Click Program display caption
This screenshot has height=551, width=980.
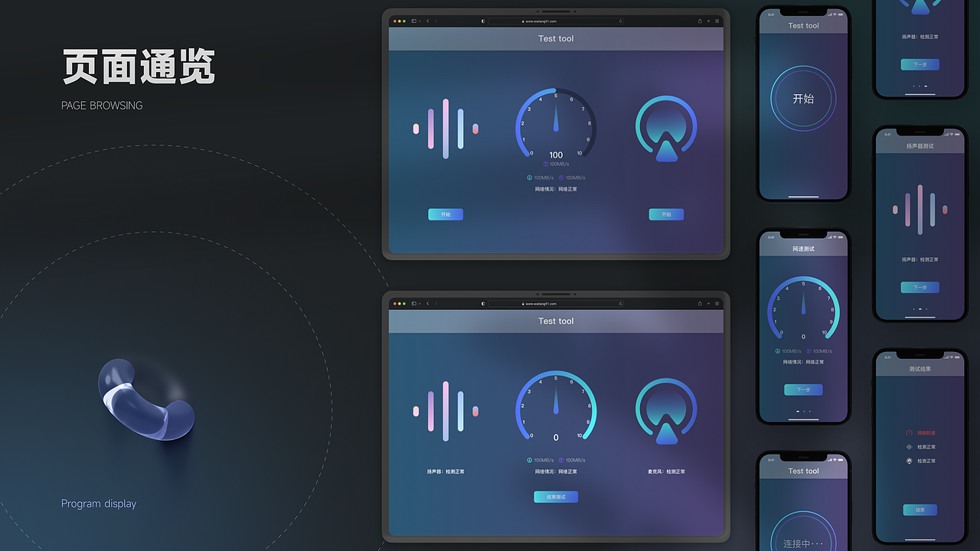(99, 504)
